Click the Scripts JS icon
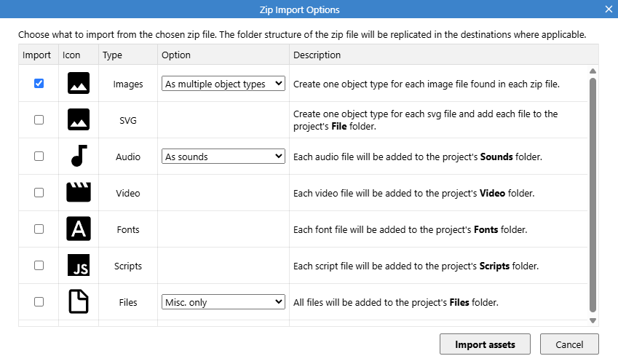Image resolution: width=618 pixels, height=364 pixels. pyautogui.click(x=78, y=266)
